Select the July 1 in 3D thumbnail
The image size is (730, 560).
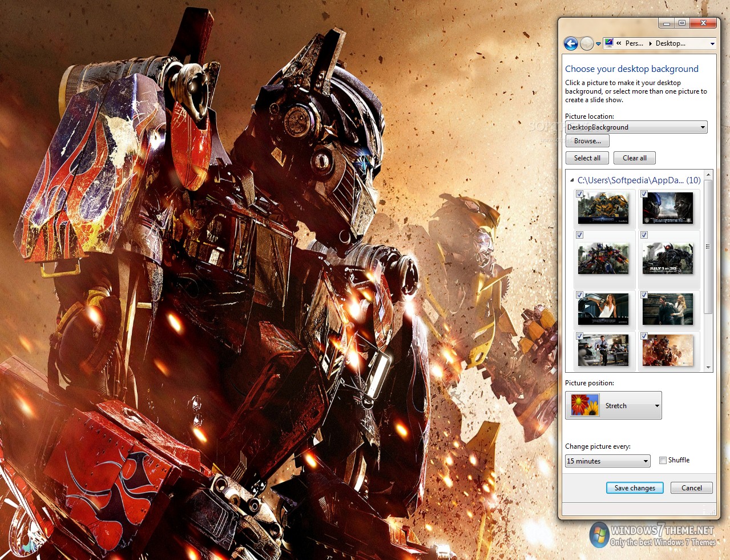click(x=668, y=259)
